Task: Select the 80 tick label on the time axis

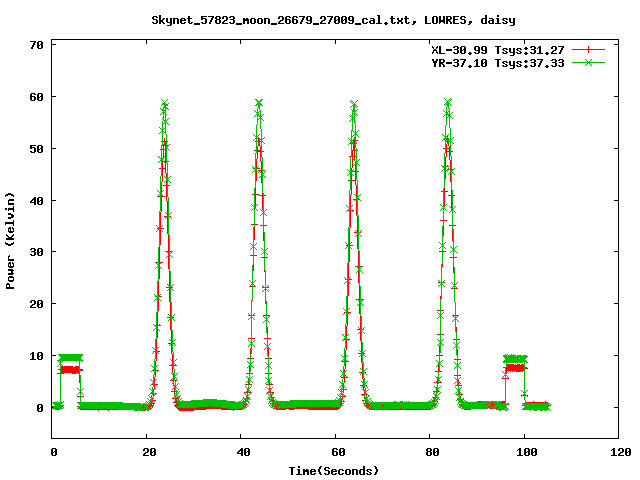Action: [x=432, y=452]
